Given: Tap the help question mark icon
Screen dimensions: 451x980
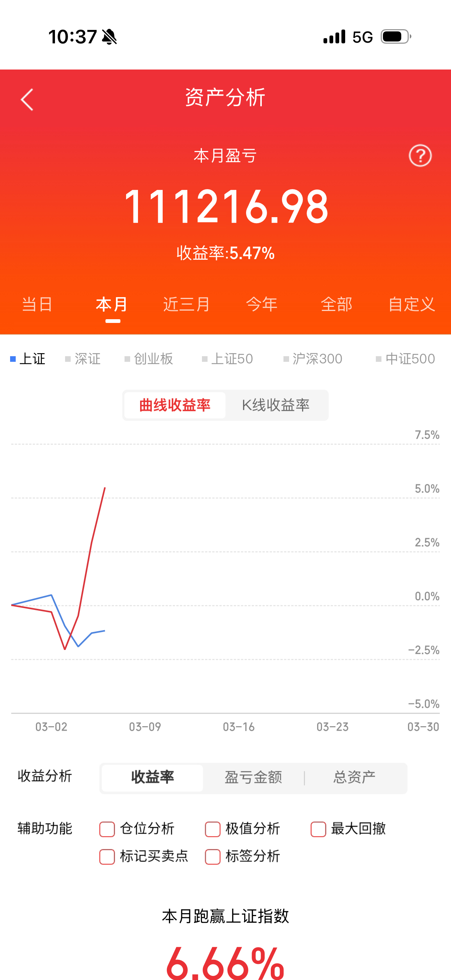Looking at the screenshot, I should click(420, 156).
